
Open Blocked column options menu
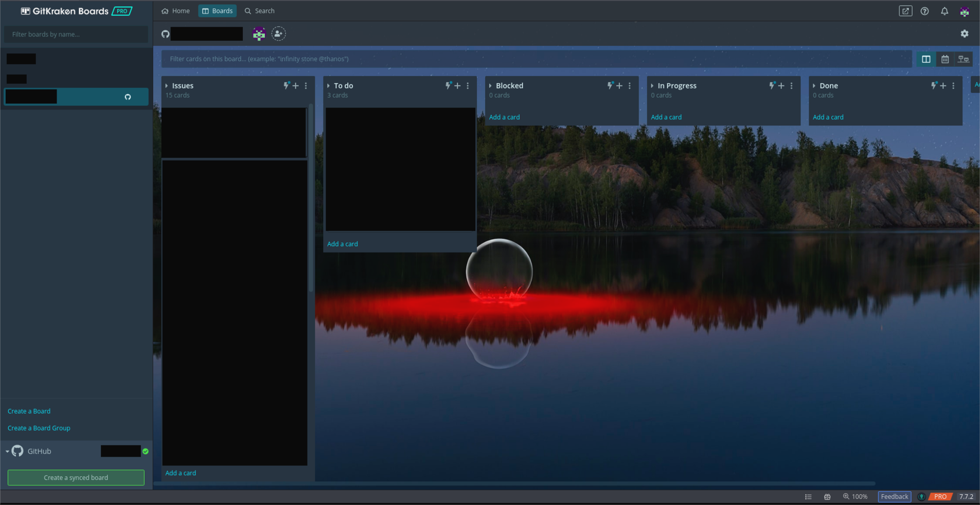tap(630, 86)
